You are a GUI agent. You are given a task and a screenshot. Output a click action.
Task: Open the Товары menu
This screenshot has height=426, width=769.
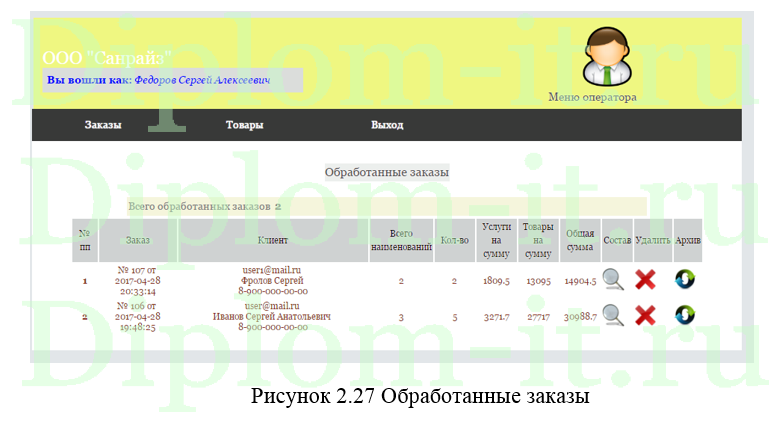[245, 125]
